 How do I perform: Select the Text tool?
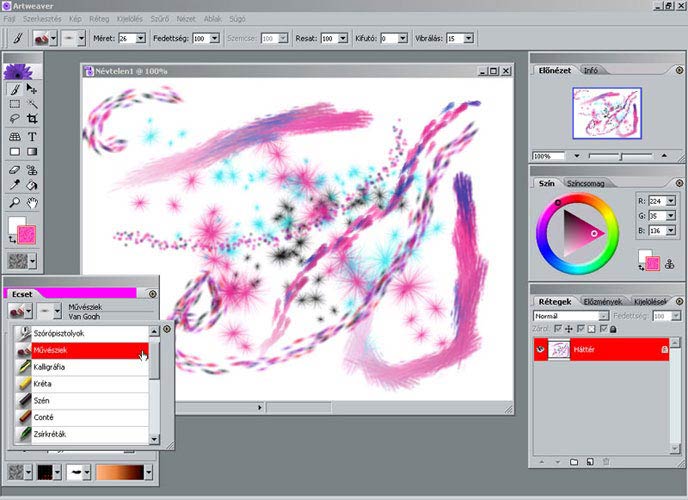point(32,136)
